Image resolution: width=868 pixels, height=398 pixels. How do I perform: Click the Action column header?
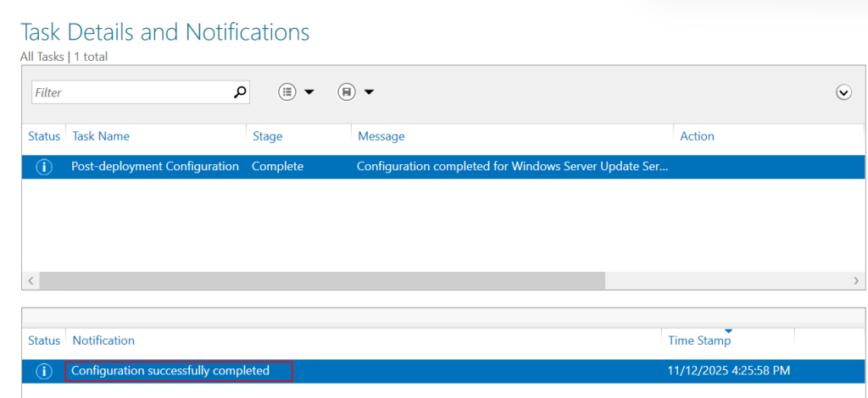[697, 136]
